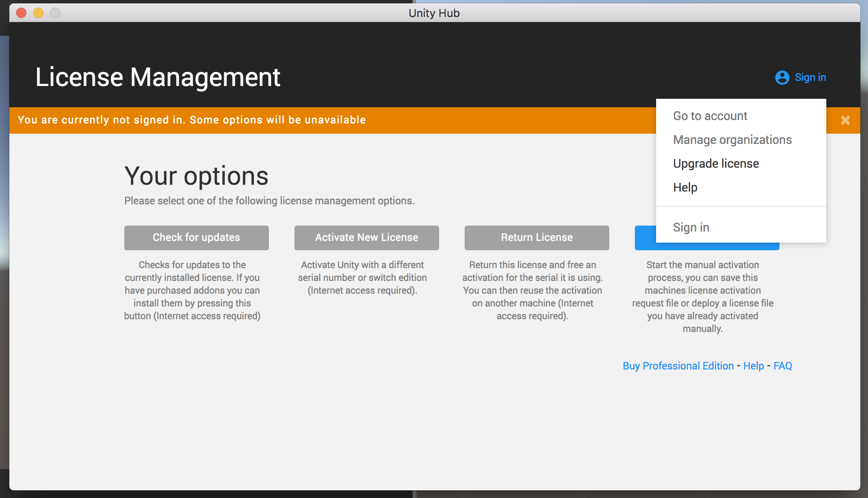This screenshot has width=868, height=498.
Task: Click the not signed in warning text
Action: pyautogui.click(x=191, y=120)
